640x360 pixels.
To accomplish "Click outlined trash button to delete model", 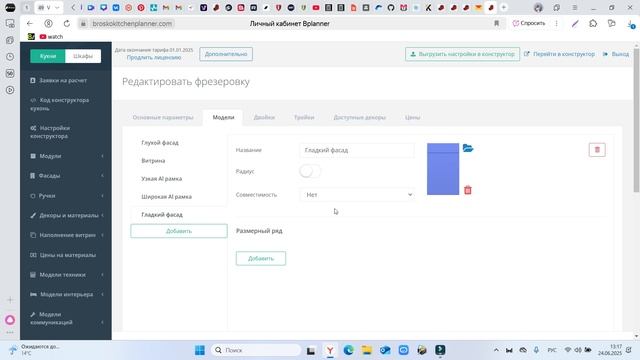I will tap(597, 150).
